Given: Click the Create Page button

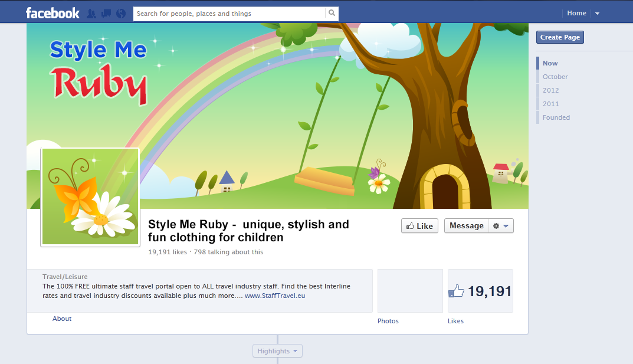Looking at the screenshot, I should point(560,37).
